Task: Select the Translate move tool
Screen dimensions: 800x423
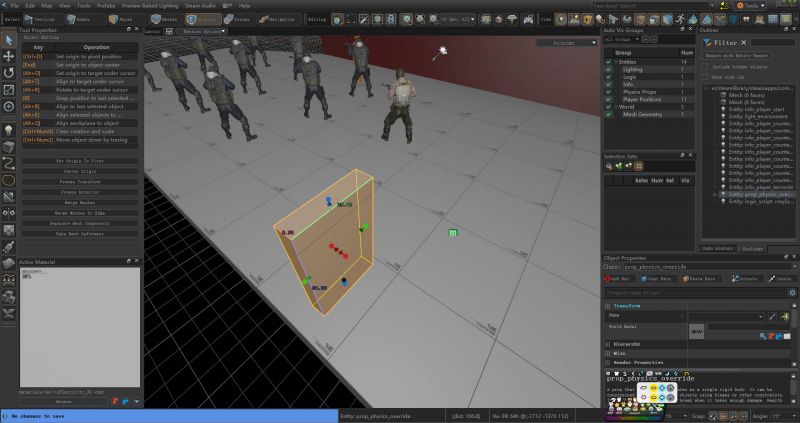Action: pyautogui.click(x=8, y=56)
